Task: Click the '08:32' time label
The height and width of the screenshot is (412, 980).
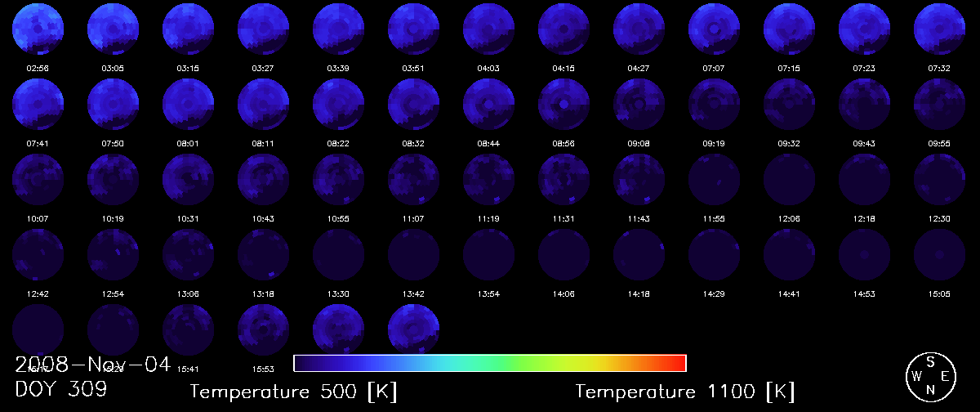Action: (x=413, y=144)
